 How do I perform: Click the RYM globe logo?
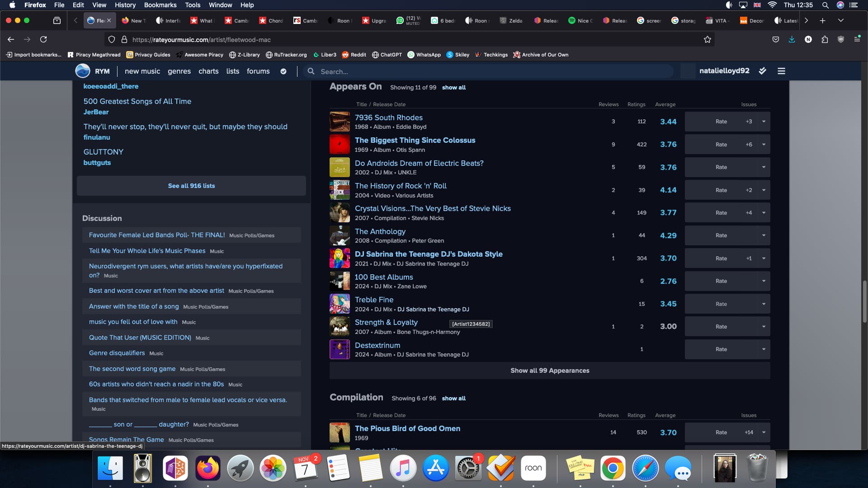click(82, 71)
